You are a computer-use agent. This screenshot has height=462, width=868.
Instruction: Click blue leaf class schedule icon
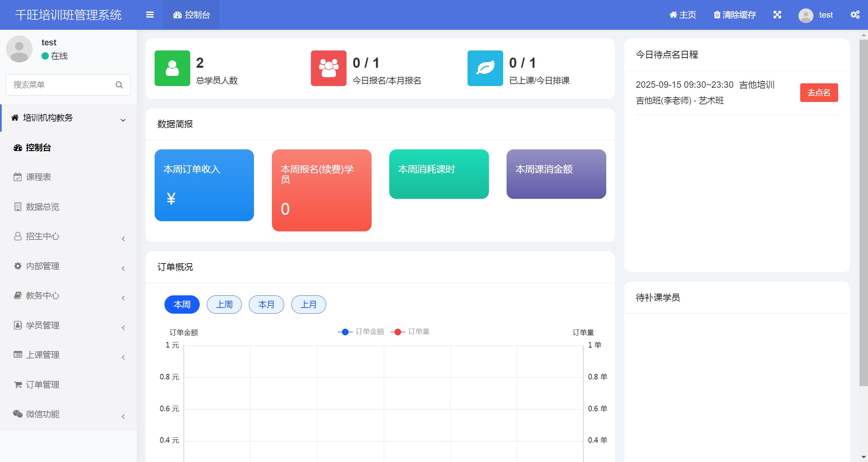point(485,68)
